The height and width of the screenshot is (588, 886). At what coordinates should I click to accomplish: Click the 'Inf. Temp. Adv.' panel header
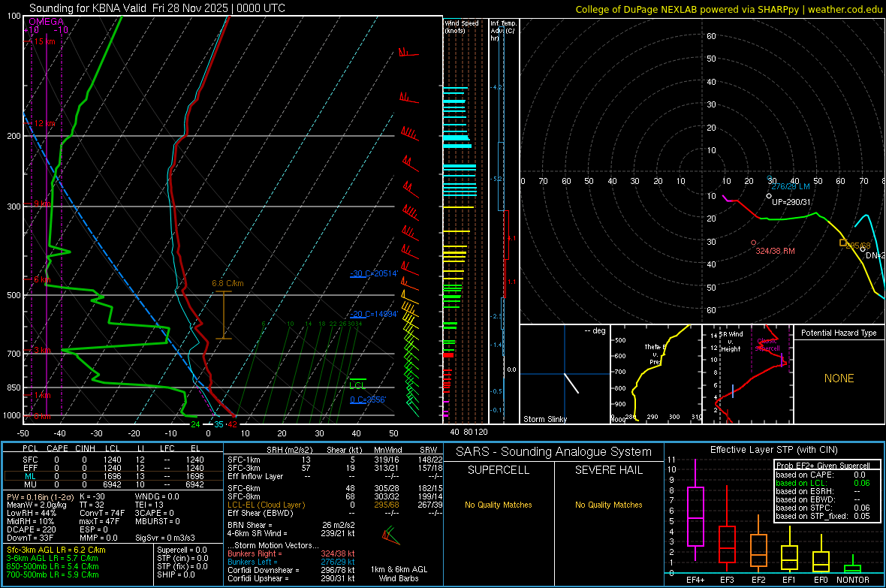pos(504,31)
